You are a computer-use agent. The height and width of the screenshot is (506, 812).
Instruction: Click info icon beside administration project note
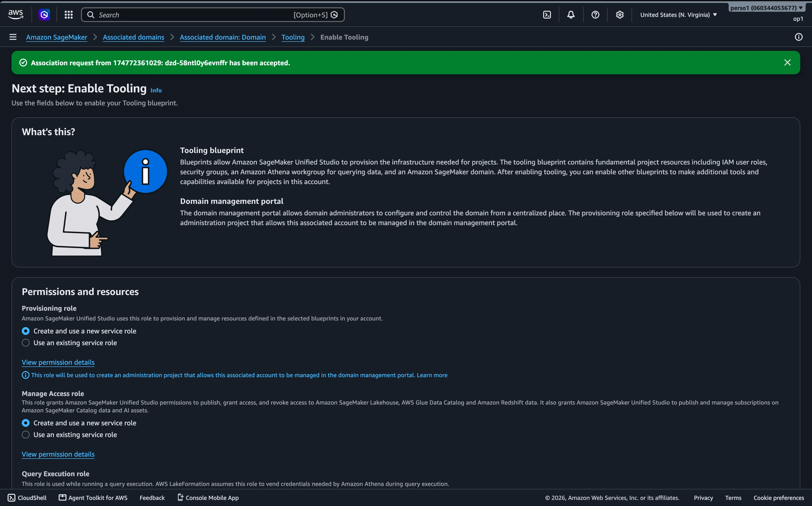[x=25, y=375]
